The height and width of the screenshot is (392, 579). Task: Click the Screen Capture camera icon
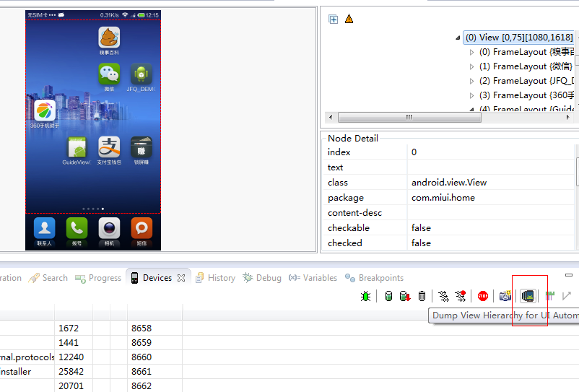coord(505,296)
